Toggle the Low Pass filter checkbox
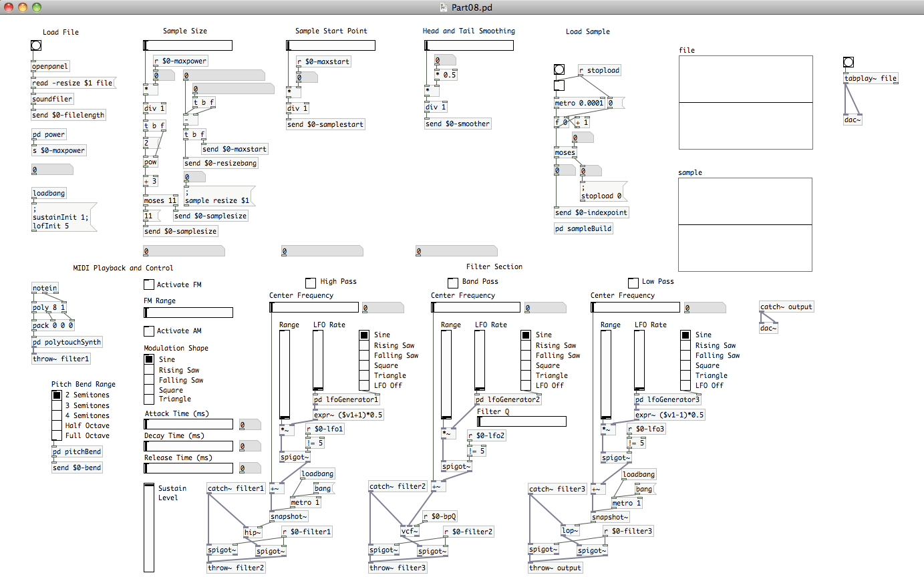 click(x=633, y=282)
